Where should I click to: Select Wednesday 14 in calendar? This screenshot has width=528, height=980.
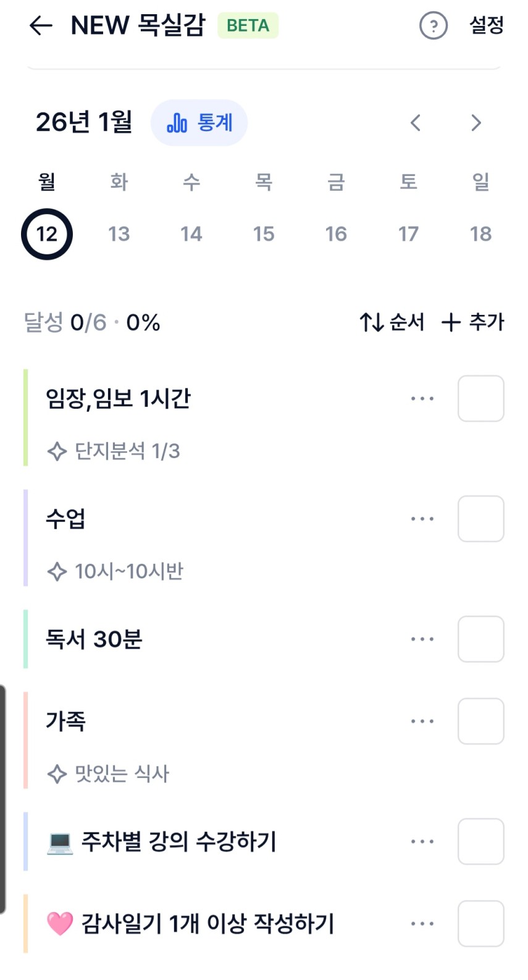point(191,234)
